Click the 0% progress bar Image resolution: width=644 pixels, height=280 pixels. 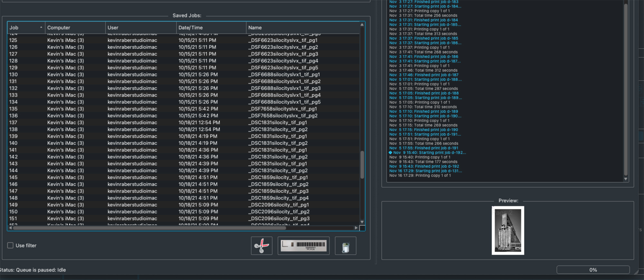(593, 270)
